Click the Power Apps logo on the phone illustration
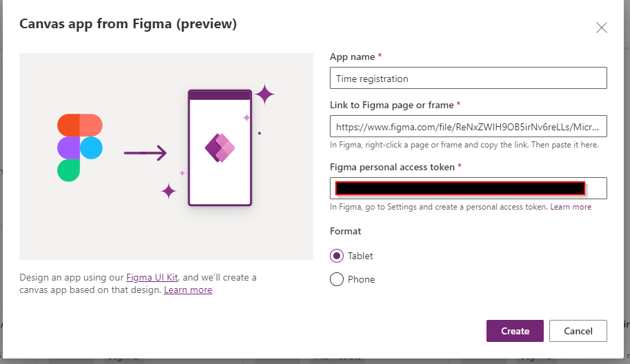This screenshot has width=630, height=364. [220, 148]
